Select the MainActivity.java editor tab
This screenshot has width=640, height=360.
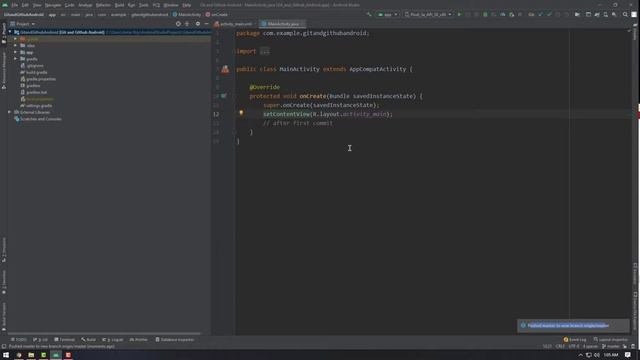point(282,24)
